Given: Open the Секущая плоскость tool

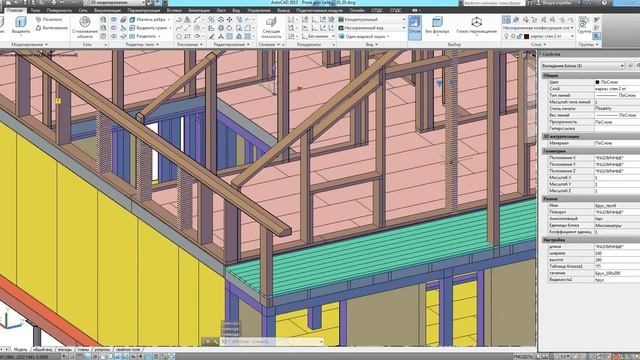Looking at the screenshot, I should [271, 27].
